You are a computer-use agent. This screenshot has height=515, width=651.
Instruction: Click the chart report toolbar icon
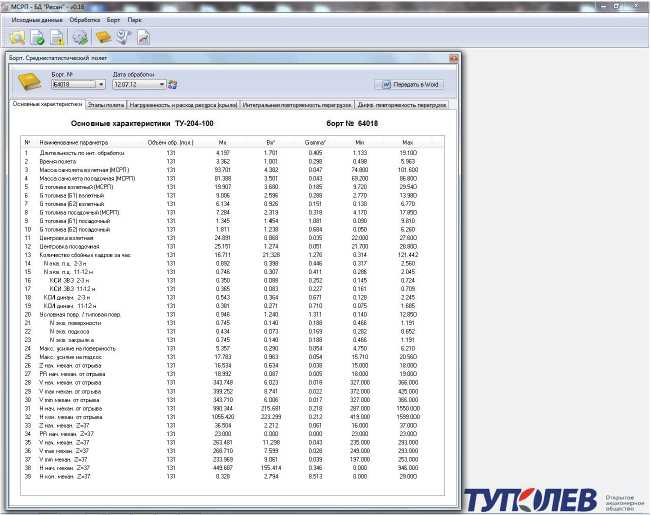coord(144,38)
